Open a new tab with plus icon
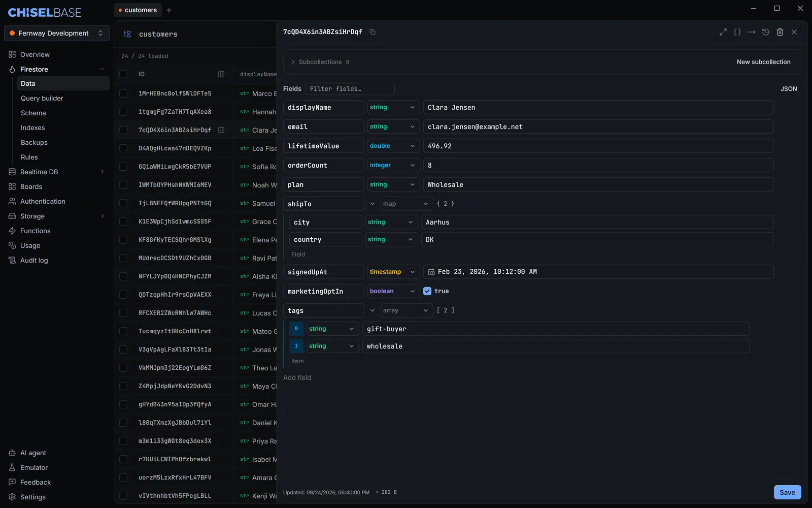The height and width of the screenshot is (508, 812). [169, 10]
